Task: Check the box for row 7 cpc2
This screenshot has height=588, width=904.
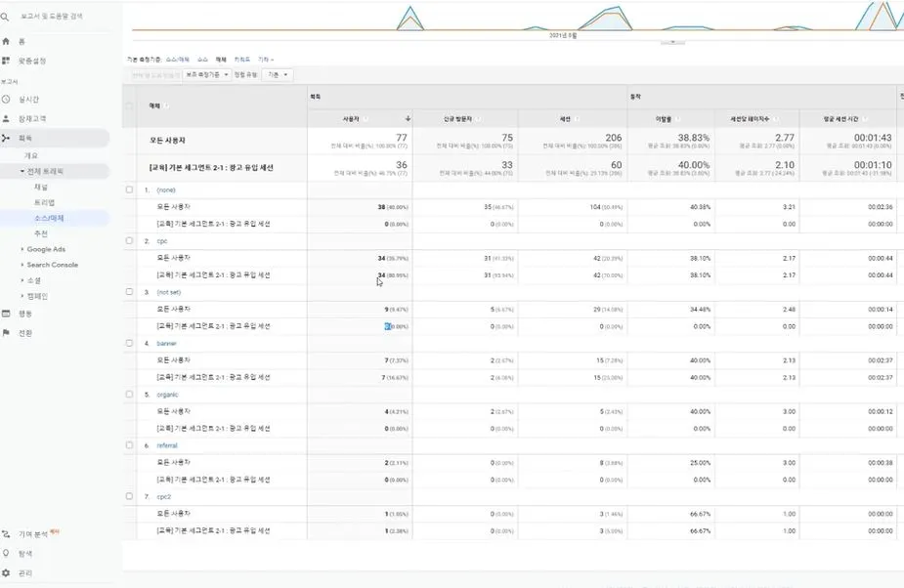Action: pyautogui.click(x=129, y=496)
